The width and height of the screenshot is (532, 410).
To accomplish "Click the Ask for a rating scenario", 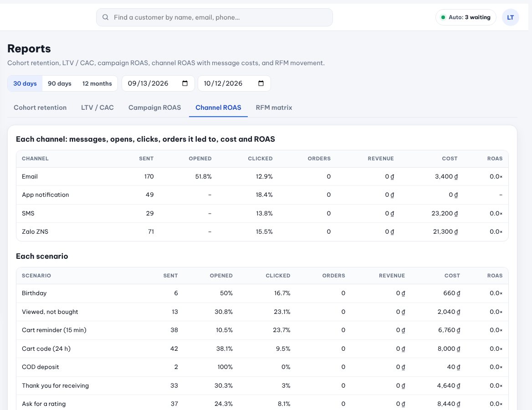I will tap(44, 404).
